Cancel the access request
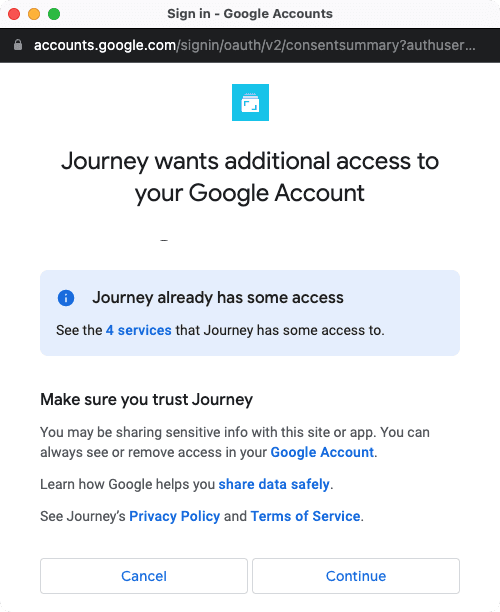The width and height of the screenshot is (500, 612). click(144, 576)
